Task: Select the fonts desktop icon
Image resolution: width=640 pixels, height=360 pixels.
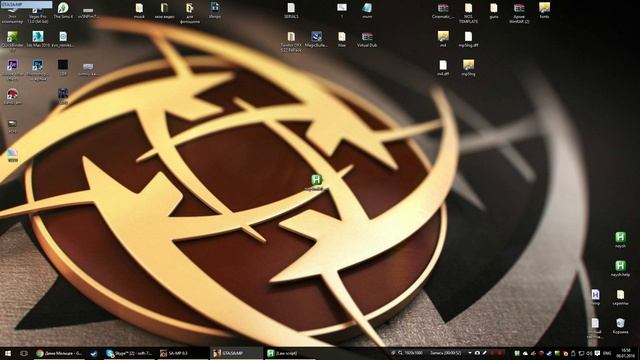Action: (x=544, y=11)
